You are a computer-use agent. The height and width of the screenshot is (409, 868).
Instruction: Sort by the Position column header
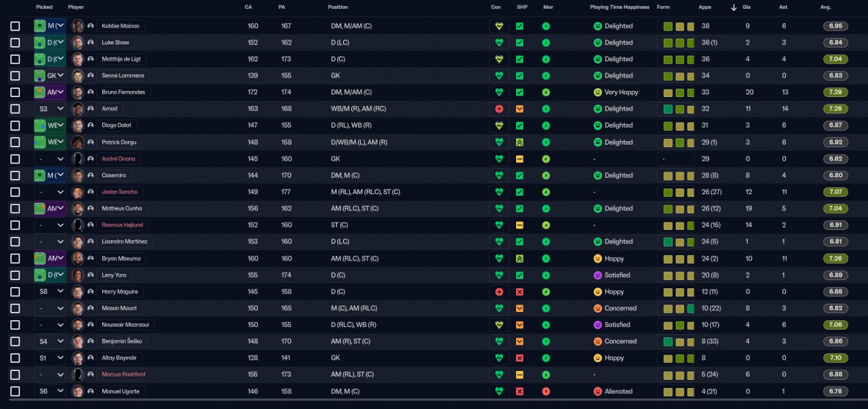click(x=338, y=7)
